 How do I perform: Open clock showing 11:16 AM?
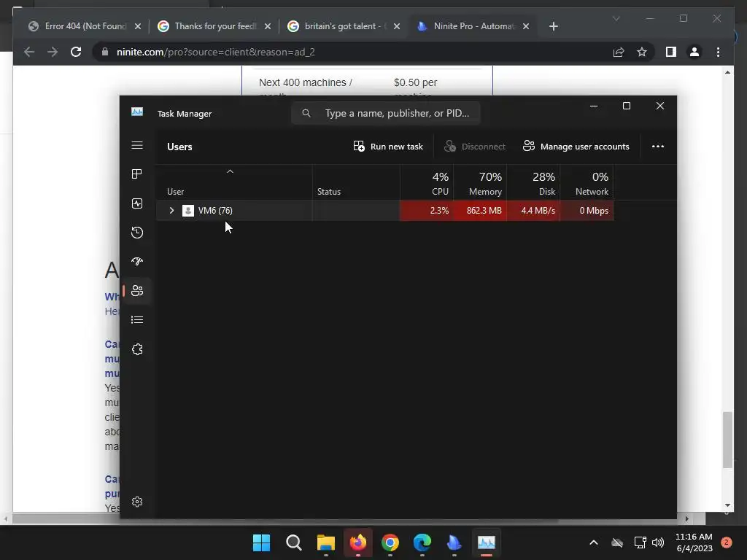pos(694,542)
